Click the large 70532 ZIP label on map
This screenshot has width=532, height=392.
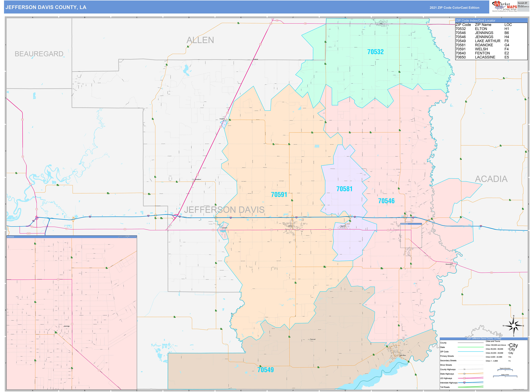pyautogui.click(x=375, y=52)
